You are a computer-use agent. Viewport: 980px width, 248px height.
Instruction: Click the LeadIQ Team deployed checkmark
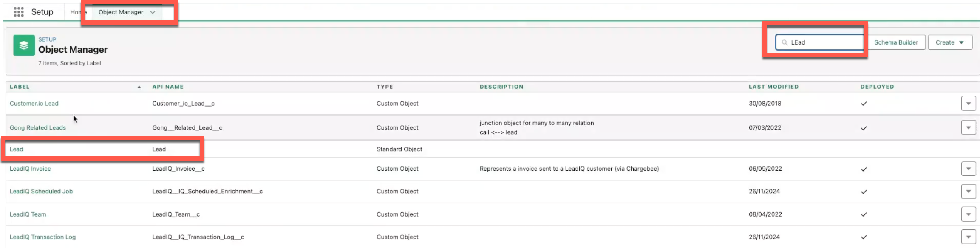[x=864, y=214]
